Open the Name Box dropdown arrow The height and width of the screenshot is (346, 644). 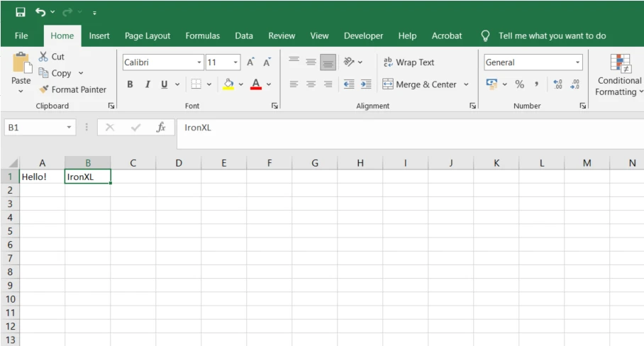pos(69,128)
